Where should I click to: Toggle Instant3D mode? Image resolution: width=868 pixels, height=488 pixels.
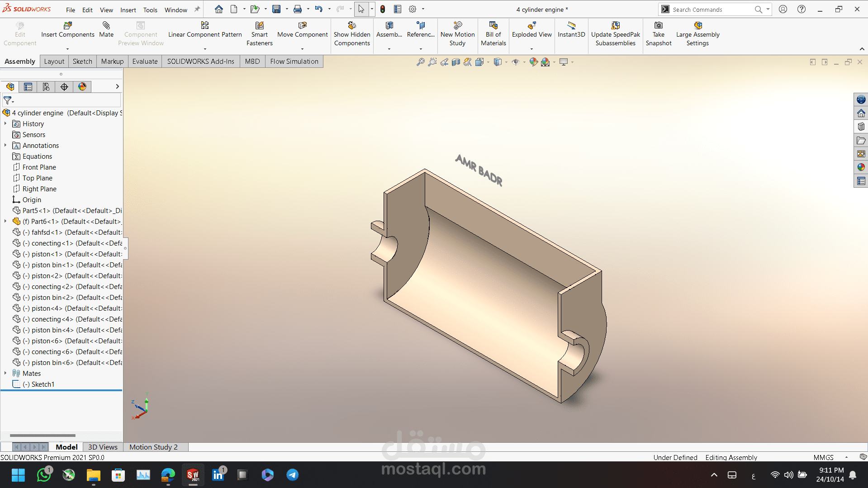point(571,26)
